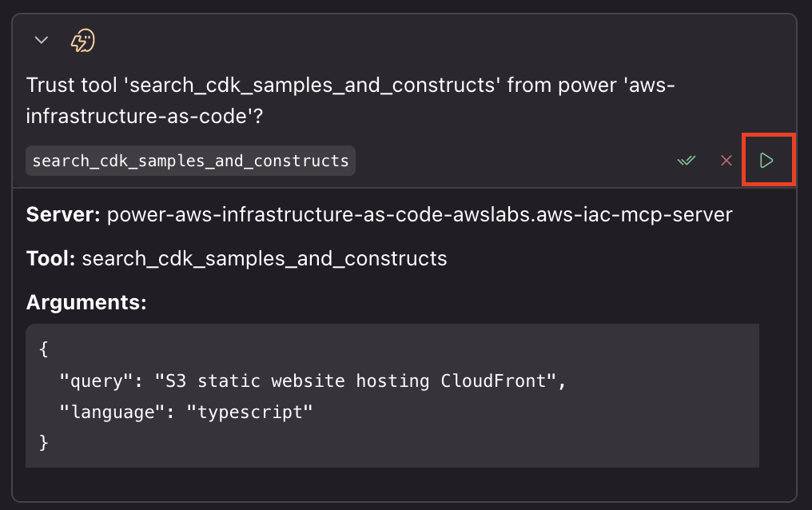This screenshot has width=812, height=510.
Task: Click the power-aws-infrastructure-as-code server name
Action: coord(420,214)
